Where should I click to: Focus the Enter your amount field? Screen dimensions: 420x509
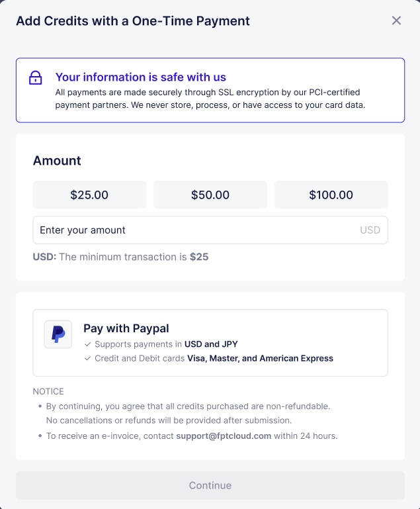(x=192, y=230)
